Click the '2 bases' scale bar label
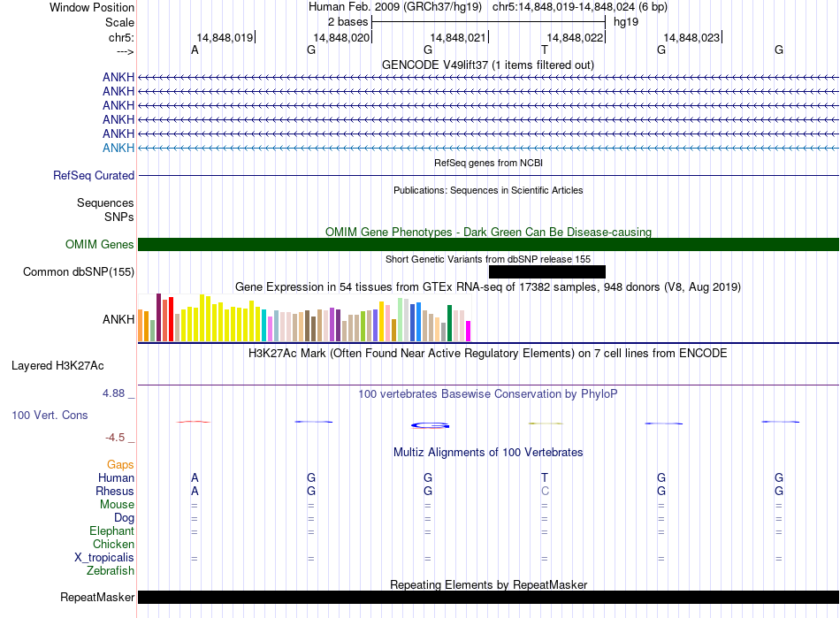This screenshot has width=840, height=618. [347, 22]
